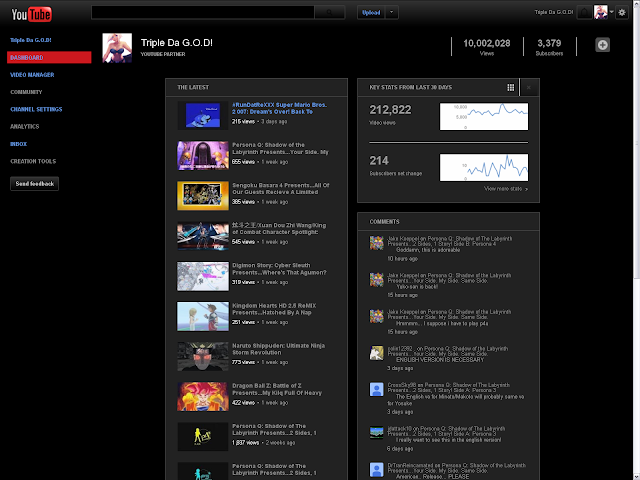Click the YouTube logo

click(31, 14)
